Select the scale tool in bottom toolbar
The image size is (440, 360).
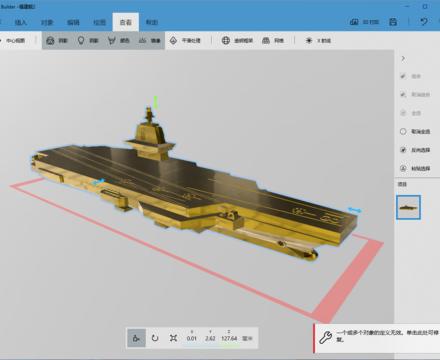[173, 338]
